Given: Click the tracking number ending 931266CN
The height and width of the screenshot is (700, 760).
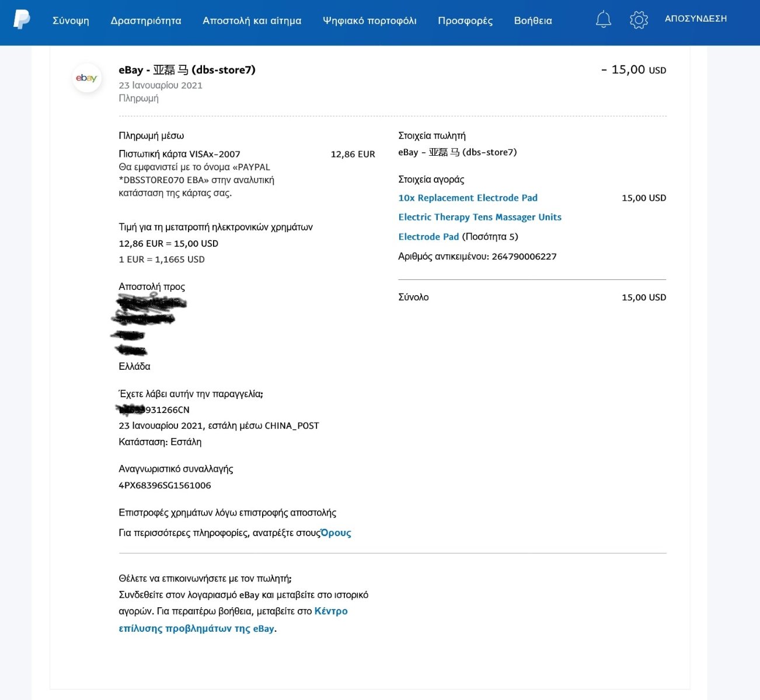Looking at the screenshot, I should point(154,409).
